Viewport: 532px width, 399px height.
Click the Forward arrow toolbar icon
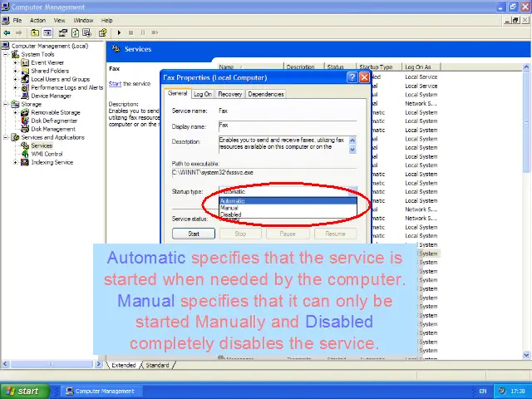(x=19, y=32)
